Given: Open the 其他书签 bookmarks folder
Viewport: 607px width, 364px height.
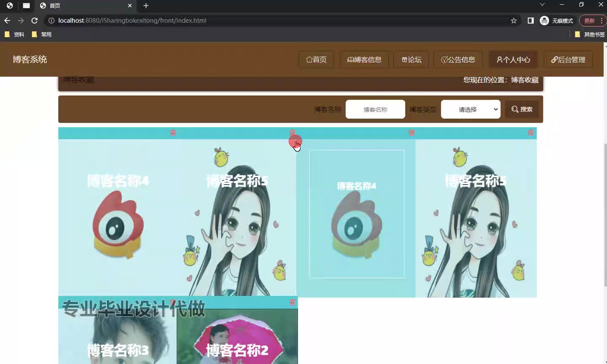Looking at the screenshot, I should pos(590,35).
